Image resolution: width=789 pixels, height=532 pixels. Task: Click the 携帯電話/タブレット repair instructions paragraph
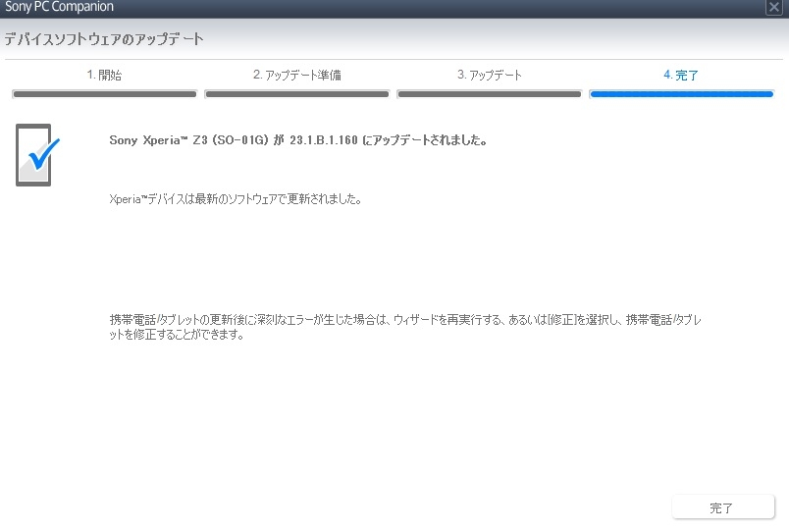pos(405,327)
